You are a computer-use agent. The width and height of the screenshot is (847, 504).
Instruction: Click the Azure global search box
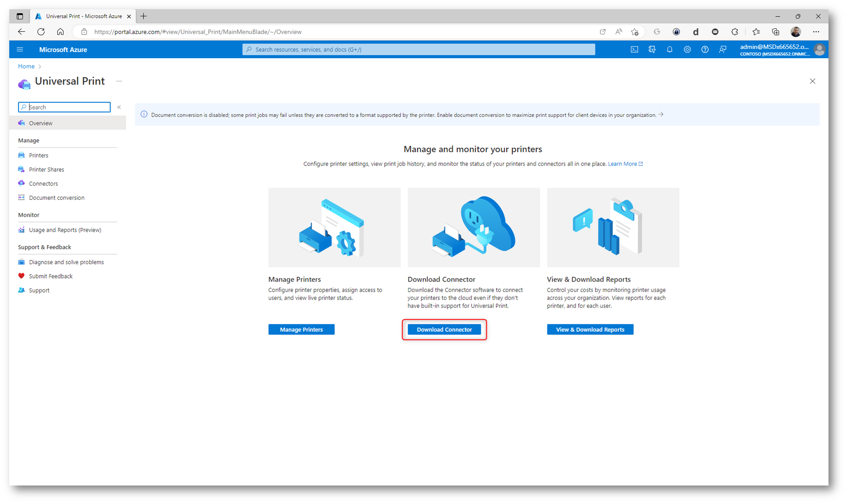(x=419, y=49)
